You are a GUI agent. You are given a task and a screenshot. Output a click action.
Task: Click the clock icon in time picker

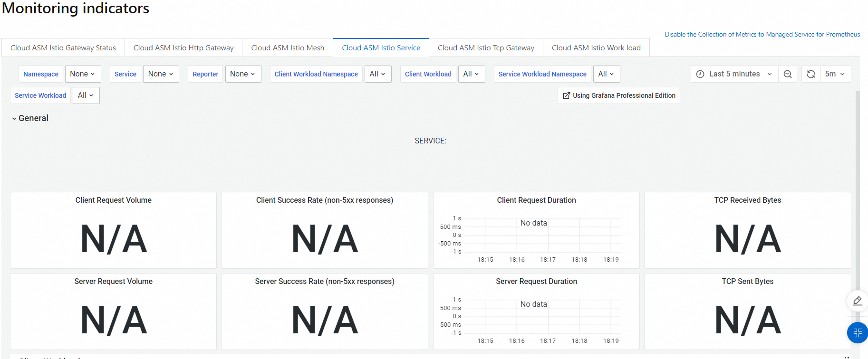[700, 74]
